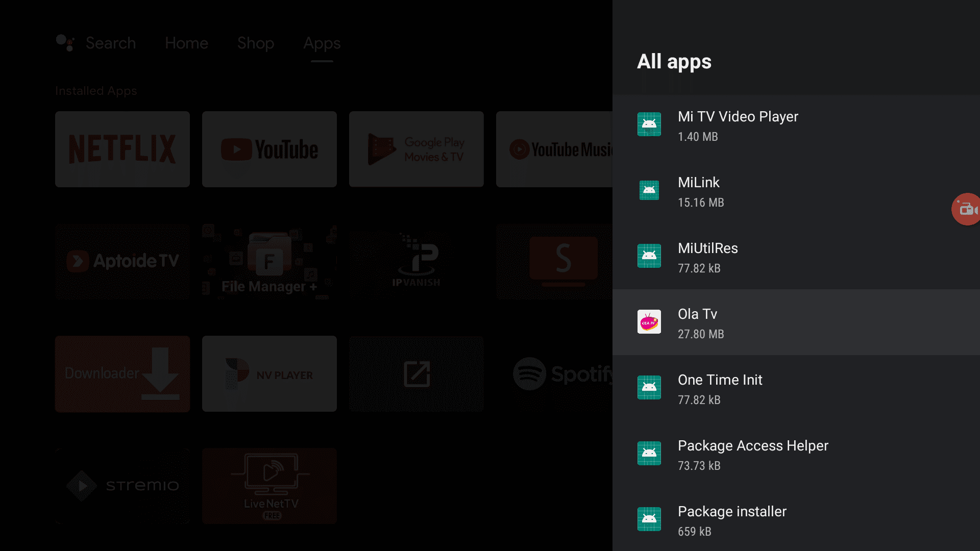The image size is (980, 551).
Task: Open the Mi TV Video Player entry
Action: 796,126
